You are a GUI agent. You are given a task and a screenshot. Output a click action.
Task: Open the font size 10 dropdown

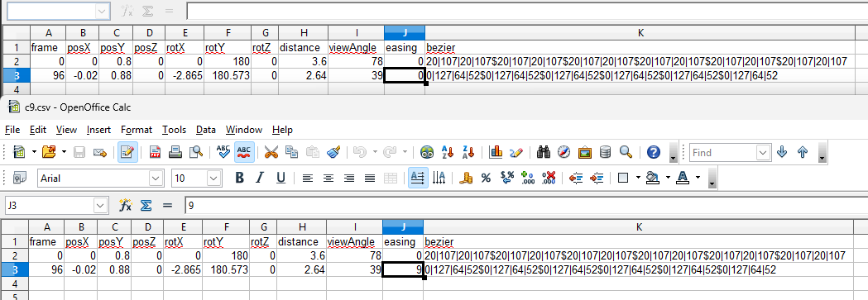[x=213, y=178]
